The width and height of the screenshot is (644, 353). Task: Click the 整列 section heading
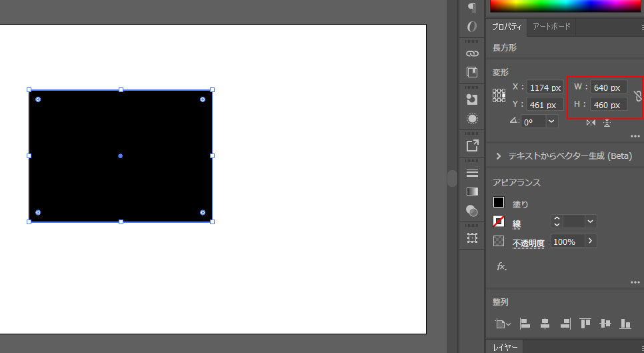click(x=500, y=302)
